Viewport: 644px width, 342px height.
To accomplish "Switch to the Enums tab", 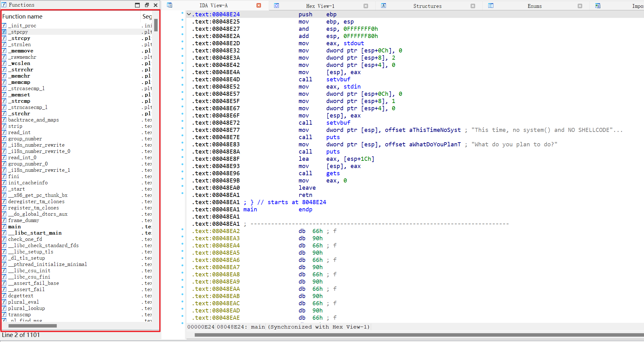I will tap(534, 6).
